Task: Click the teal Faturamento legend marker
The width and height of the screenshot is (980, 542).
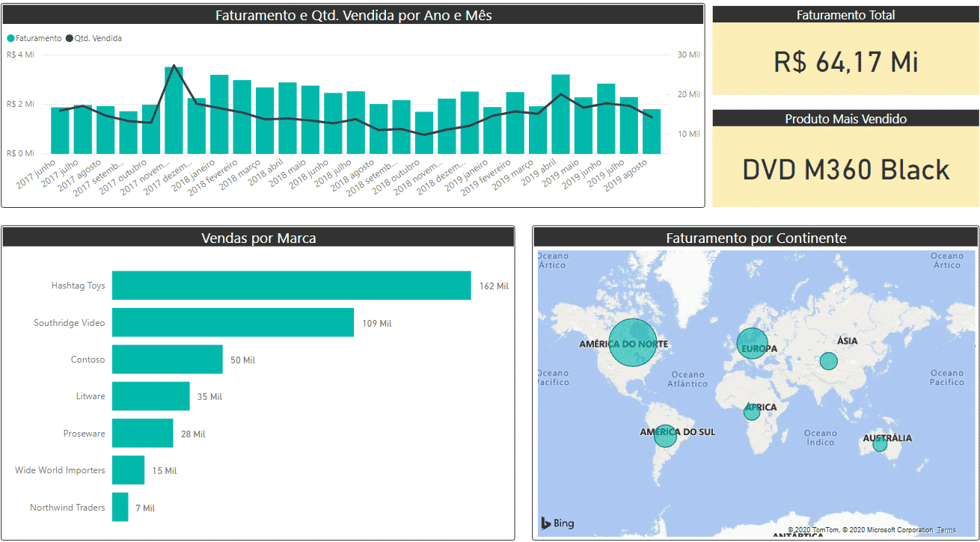Action: pyautogui.click(x=10, y=37)
